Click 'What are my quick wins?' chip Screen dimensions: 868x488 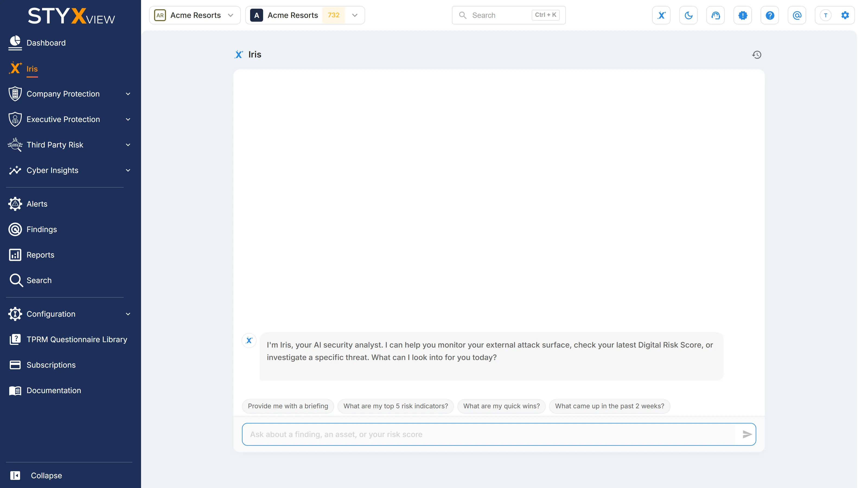[x=501, y=406]
